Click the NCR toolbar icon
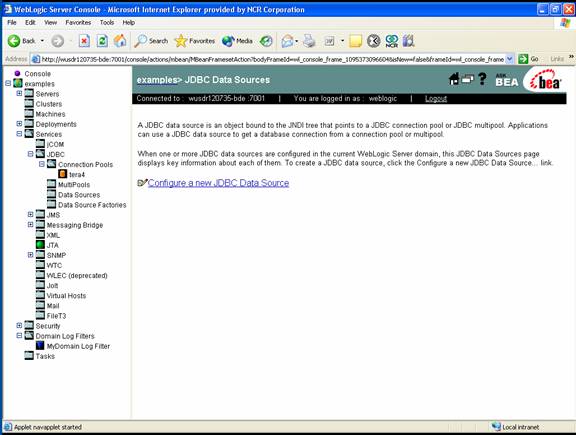Image resolution: width=576 pixels, height=435 pixels. coord(392,41)
